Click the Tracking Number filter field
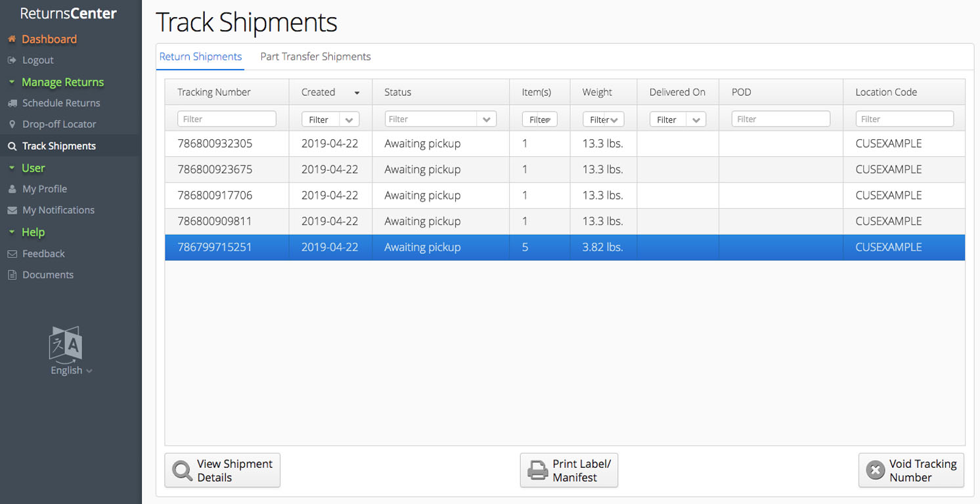This screenshot has height=504, width=980. pos(227,119)
